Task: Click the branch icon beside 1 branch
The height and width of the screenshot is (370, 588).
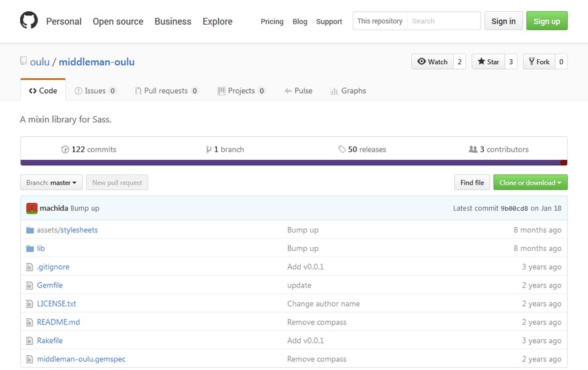Action: pos(209,149)
